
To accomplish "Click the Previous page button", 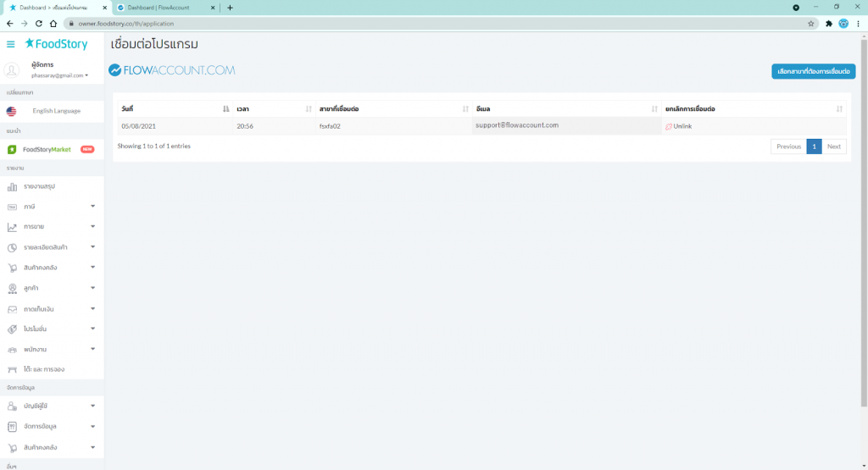I will click(788, 147).
